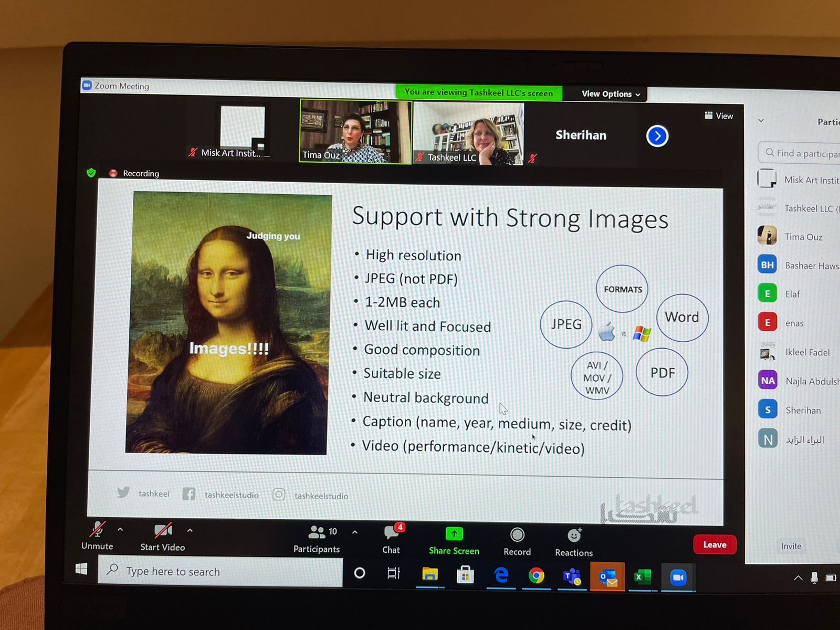Open Excel from the taskbar
Image resolution: width=840 pixels, height=630 pixels.
click(642, 577)
